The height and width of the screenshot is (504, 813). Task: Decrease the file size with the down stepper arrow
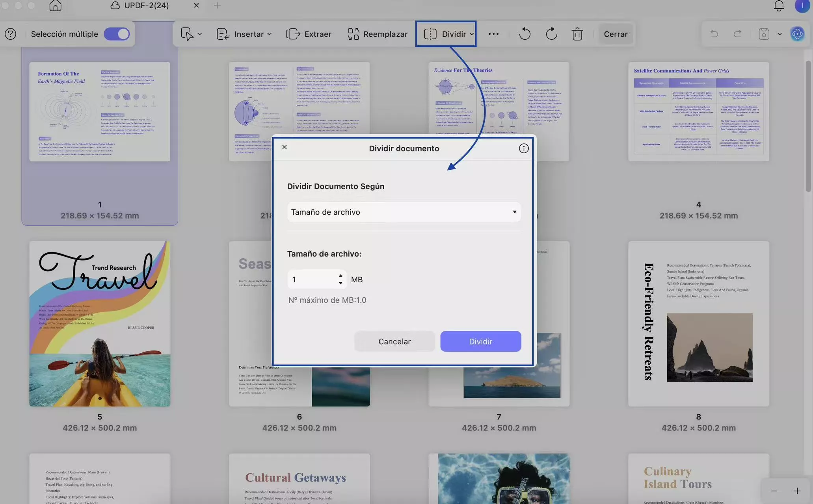click(340, 283)
